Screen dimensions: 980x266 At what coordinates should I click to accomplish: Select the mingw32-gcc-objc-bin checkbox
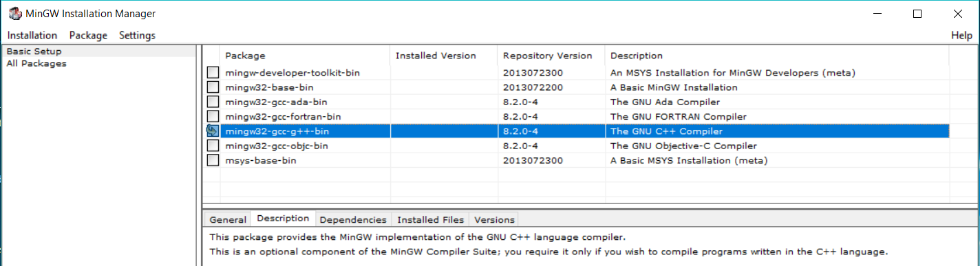click(213, 146)
